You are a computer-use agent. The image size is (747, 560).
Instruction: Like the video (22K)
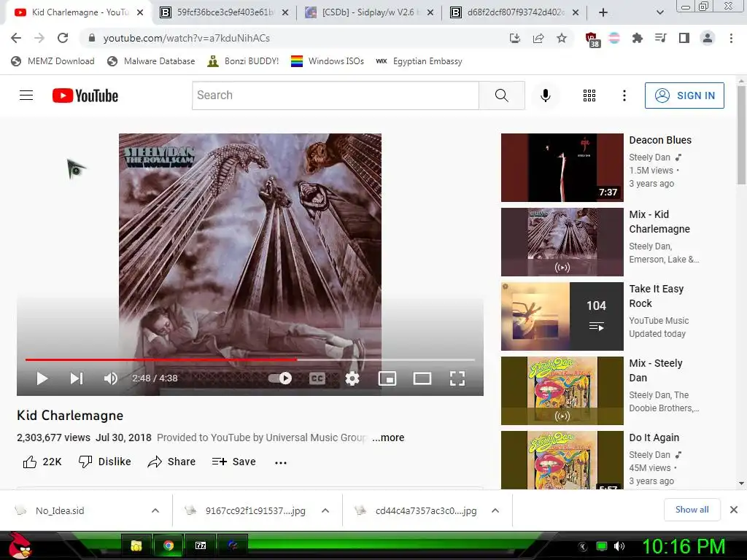42,462
